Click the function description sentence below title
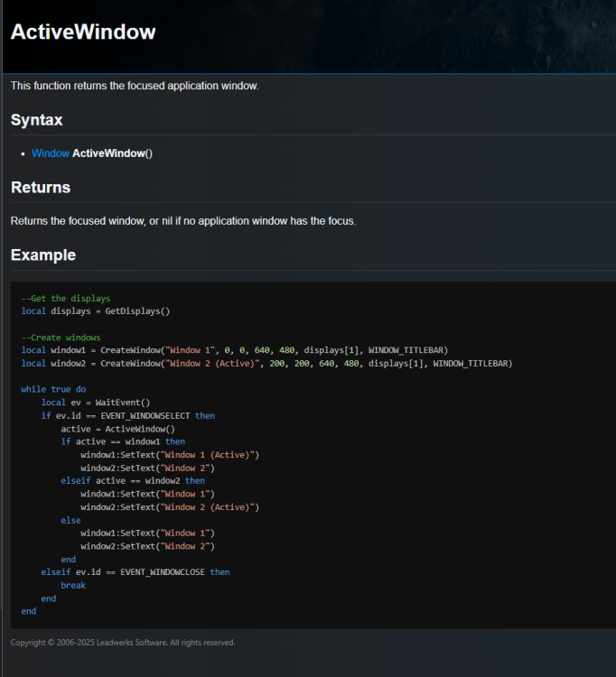This screenshot has height=677, width=616. [x=135, y=86]
